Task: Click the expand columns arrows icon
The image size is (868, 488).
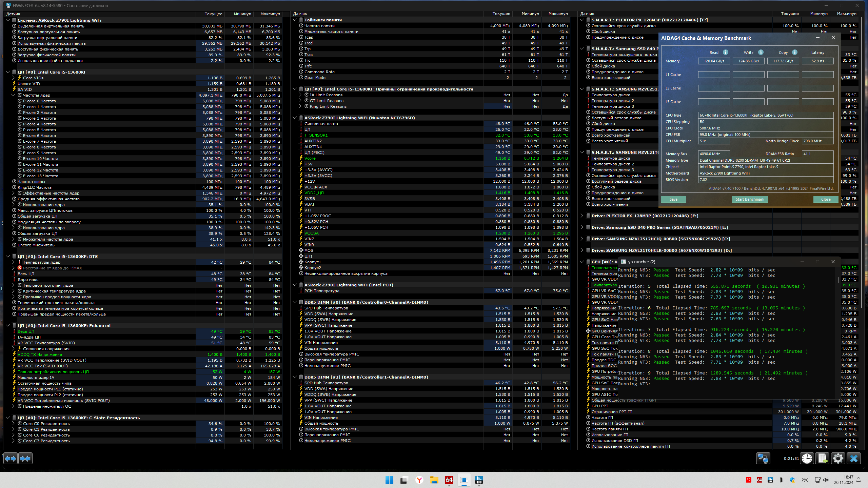Action: pyautogui.click(x=11, y=459)
